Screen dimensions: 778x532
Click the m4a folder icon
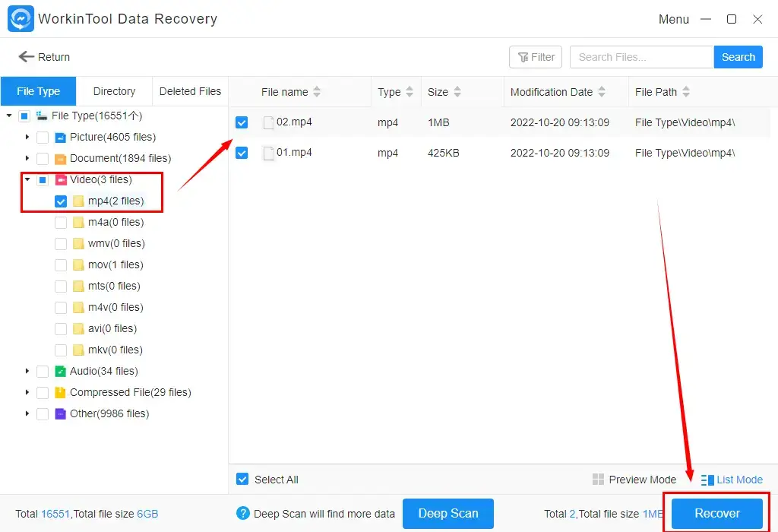tap(78, 223)
